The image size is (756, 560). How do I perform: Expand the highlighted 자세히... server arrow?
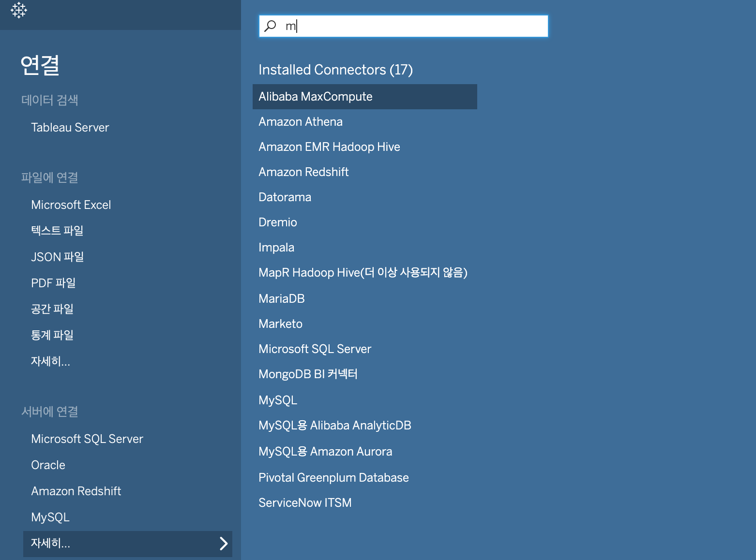(x=223, y=544)
